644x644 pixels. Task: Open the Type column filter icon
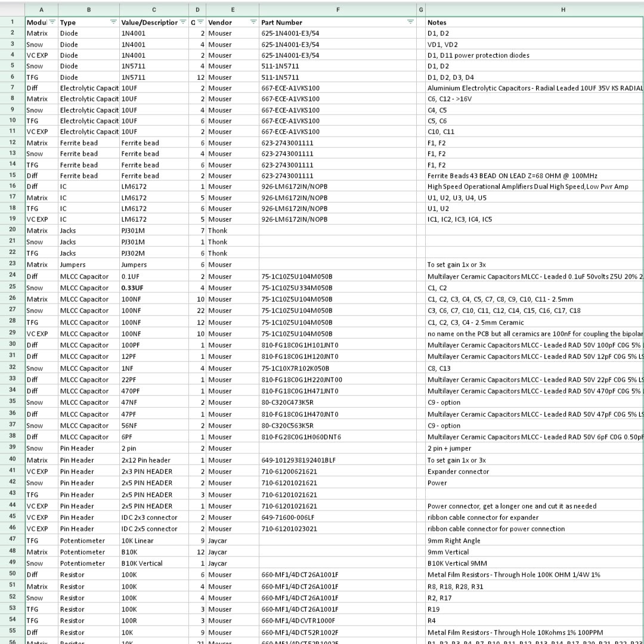(x=114, y=22)
